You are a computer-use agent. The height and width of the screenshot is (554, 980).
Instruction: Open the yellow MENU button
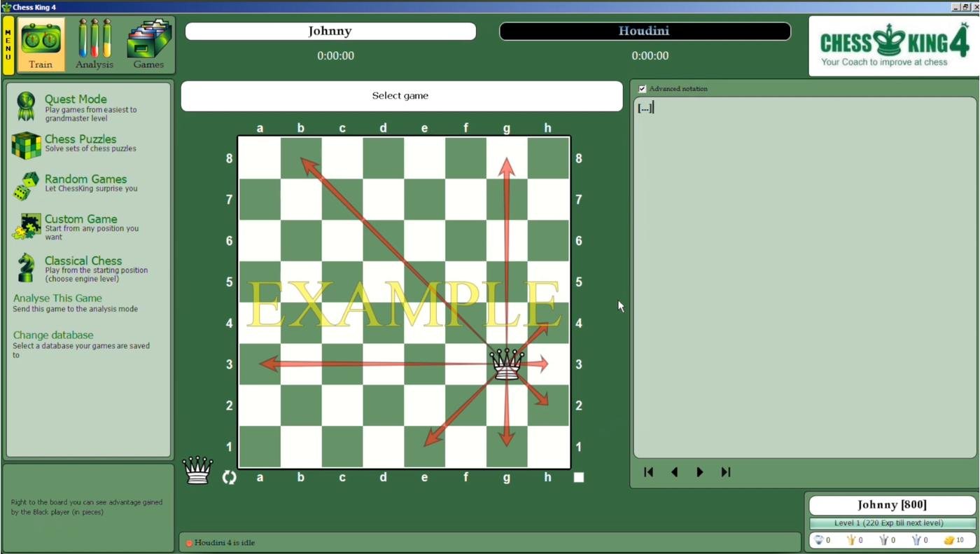[8, 45]
